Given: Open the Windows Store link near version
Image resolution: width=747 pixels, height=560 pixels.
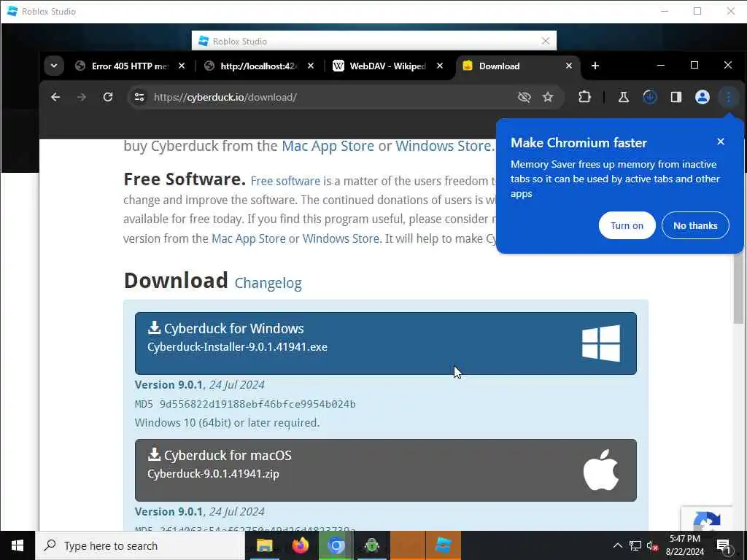Looking at the screenshot, I should pyautogui.click(x=341, y=238).
